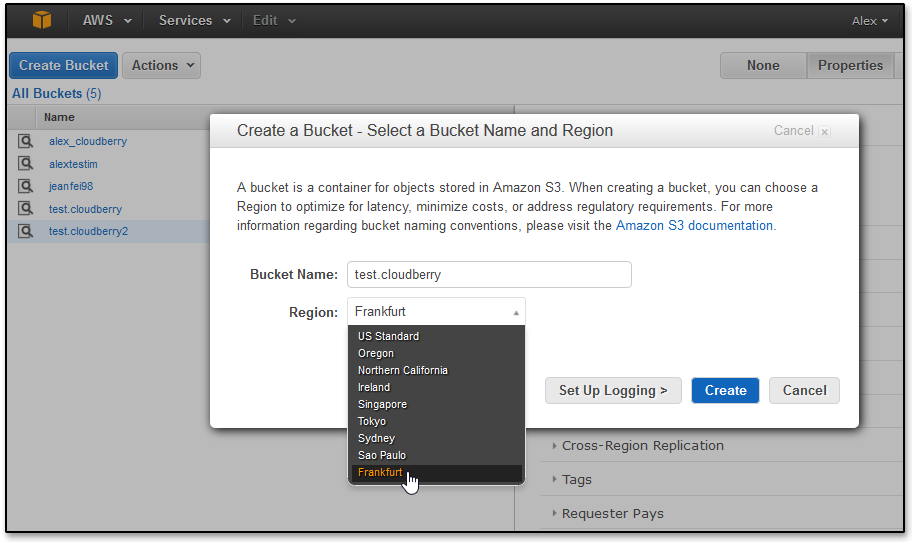Screen dimensions: 912x542
Task: Open the Actions dropdown button
Action: [x=161, y=66]
